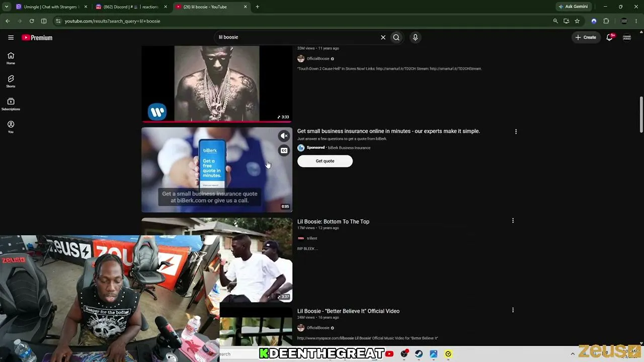Screen dimensions: 644x362
Task: Toggle closed captions on the biBerk ad
Action: coord(284,150)
